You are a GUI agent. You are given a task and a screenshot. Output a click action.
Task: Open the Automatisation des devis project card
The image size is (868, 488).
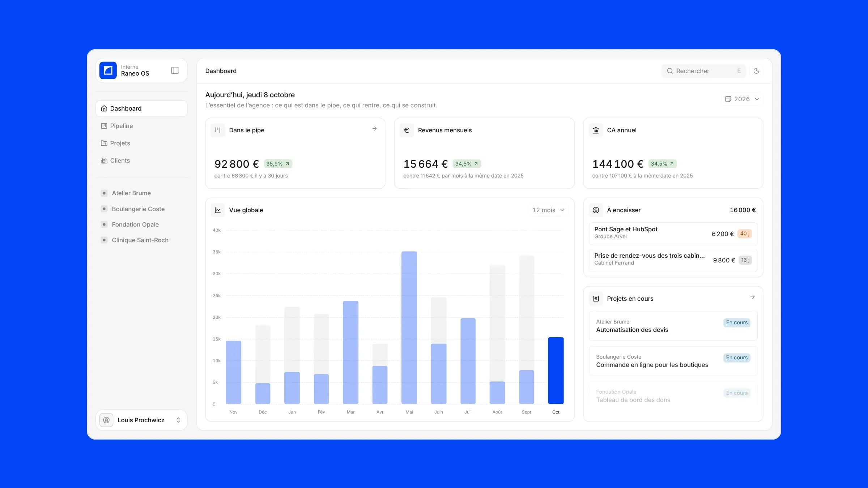pyautogui.click(x=673, y=326)
